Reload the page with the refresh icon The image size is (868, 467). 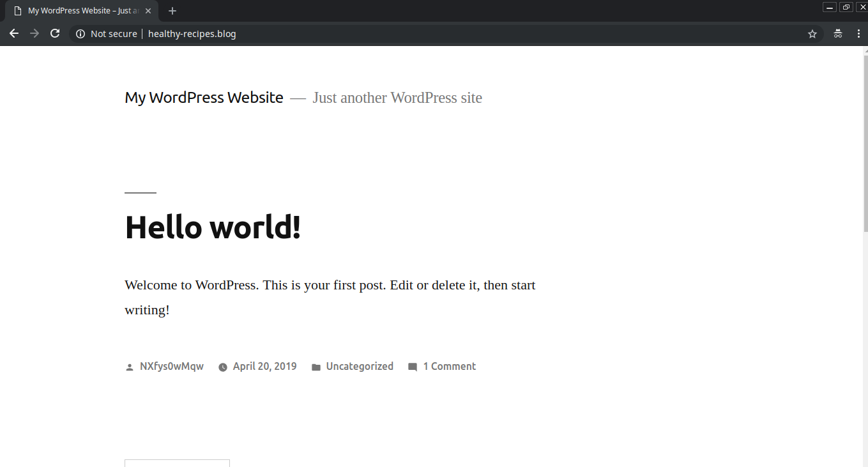(55, 34)
